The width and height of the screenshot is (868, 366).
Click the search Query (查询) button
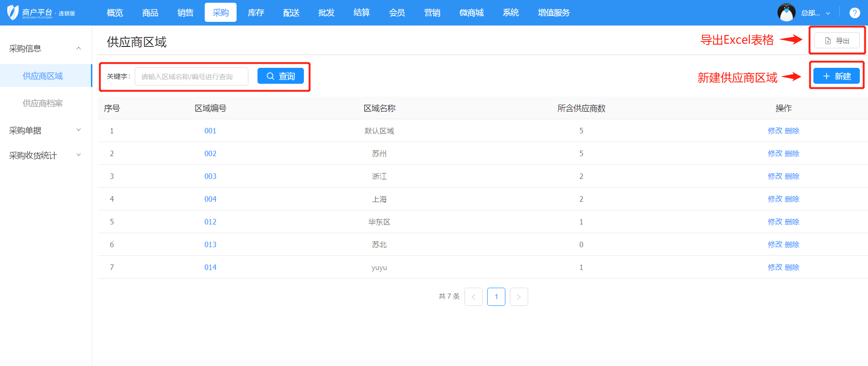coord(280,76)
